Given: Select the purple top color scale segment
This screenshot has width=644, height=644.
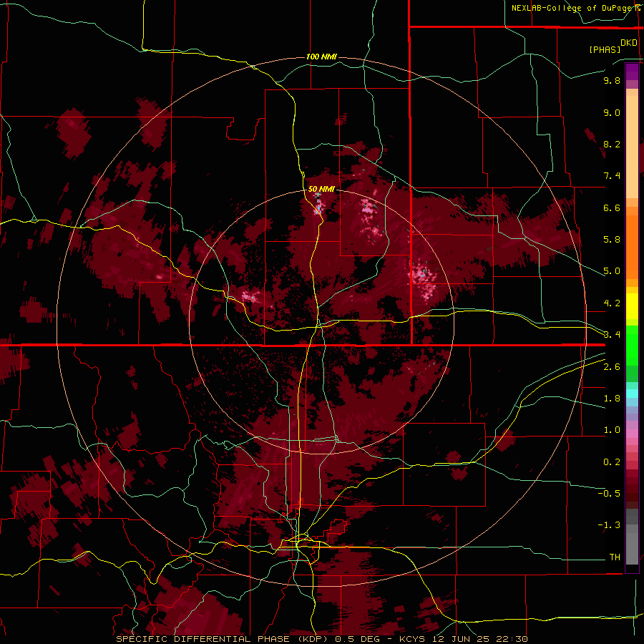Looking at the screenshot, I should click(x=632, y=72).
